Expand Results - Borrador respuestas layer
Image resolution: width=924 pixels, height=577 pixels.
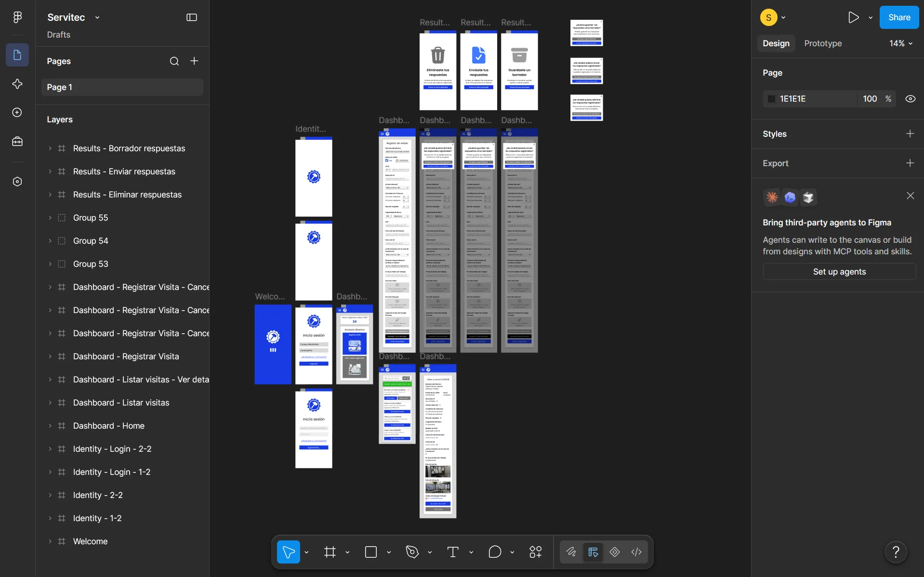[50, 148]
